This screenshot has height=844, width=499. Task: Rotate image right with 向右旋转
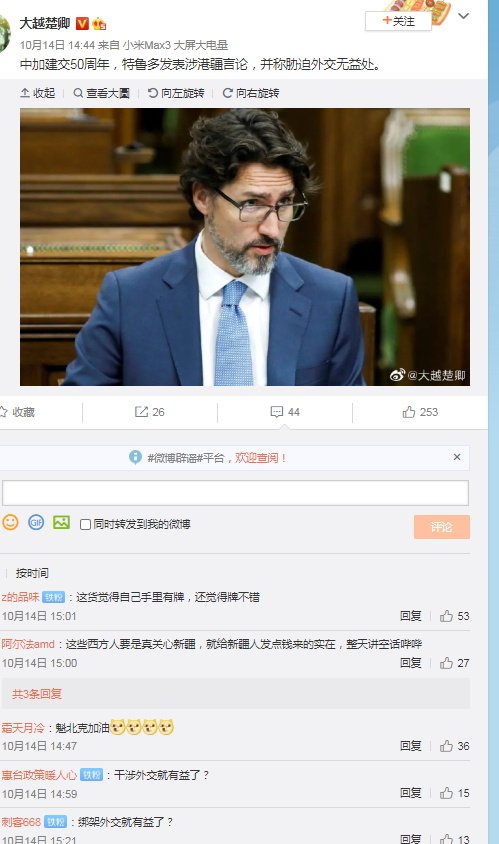251,93
